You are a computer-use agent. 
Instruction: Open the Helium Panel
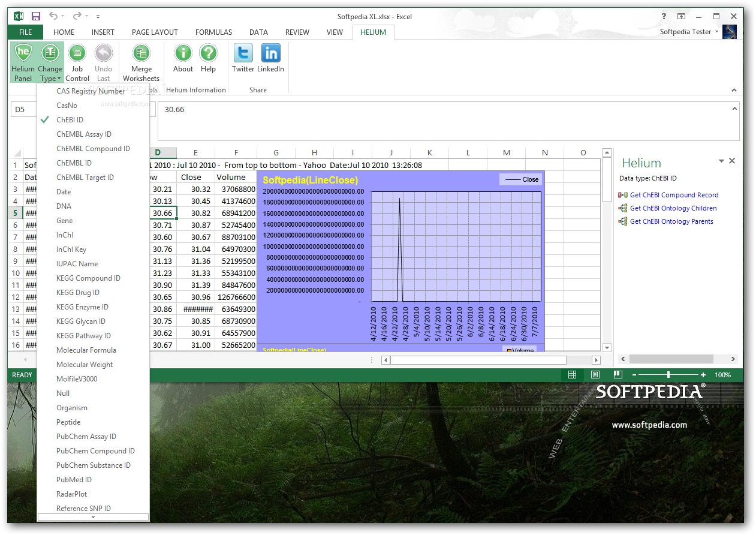point(23,62)
